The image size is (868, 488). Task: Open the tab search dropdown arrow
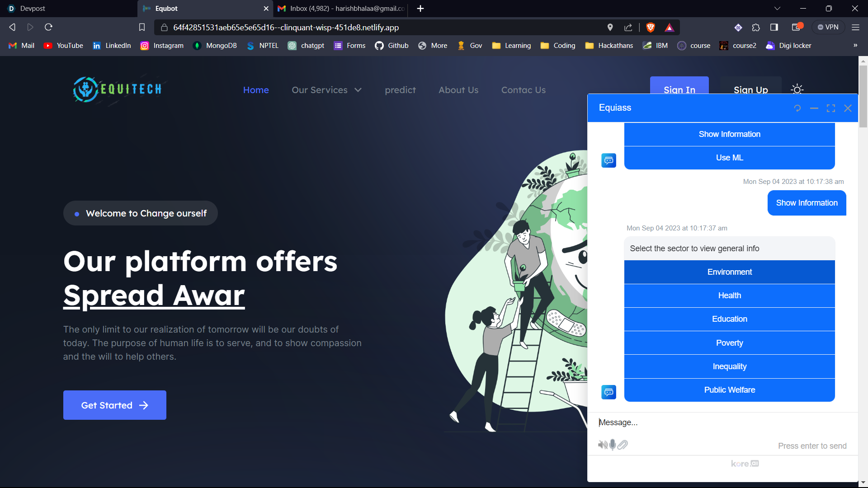pos(777,9)
